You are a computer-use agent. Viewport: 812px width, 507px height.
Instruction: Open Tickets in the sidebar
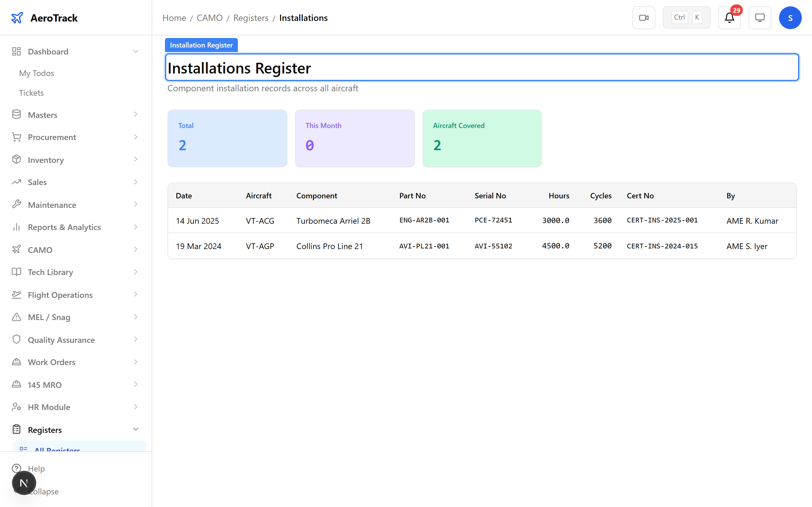(x=31, y=93)
